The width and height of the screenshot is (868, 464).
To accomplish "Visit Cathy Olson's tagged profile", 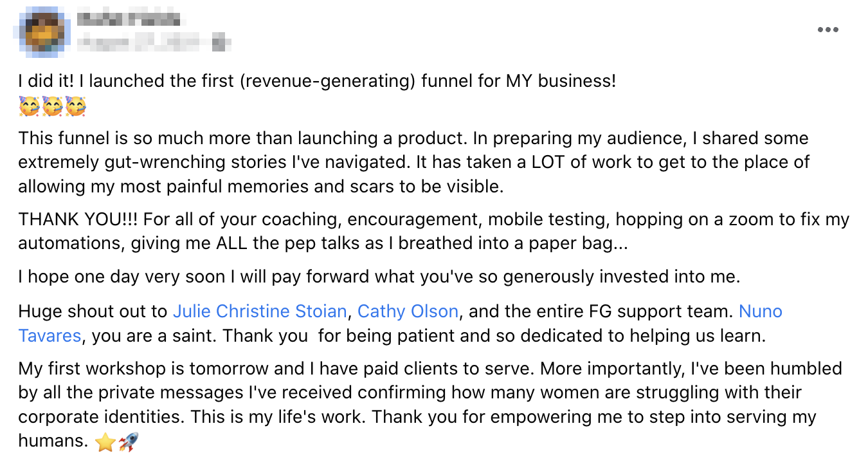I will 408,312.
